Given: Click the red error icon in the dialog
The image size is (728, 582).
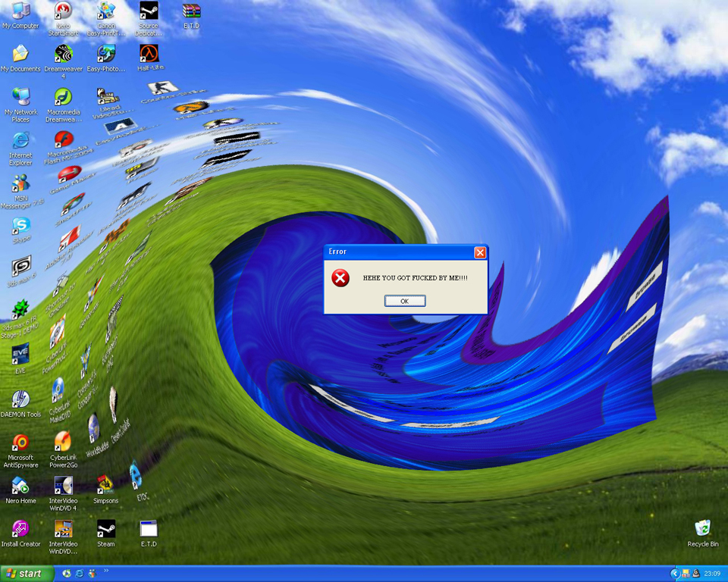Looking at the screenshot, I should coord(340,278).
